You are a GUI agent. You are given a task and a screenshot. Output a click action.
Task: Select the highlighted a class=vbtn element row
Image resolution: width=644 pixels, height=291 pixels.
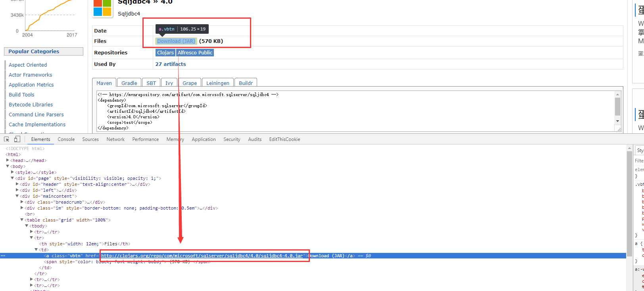pos(313,256)
